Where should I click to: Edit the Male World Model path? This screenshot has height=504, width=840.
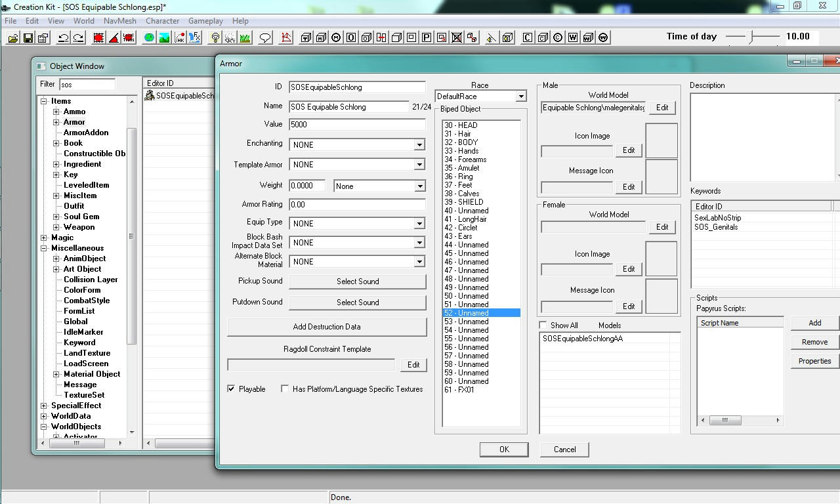click(x=662, y=108)
